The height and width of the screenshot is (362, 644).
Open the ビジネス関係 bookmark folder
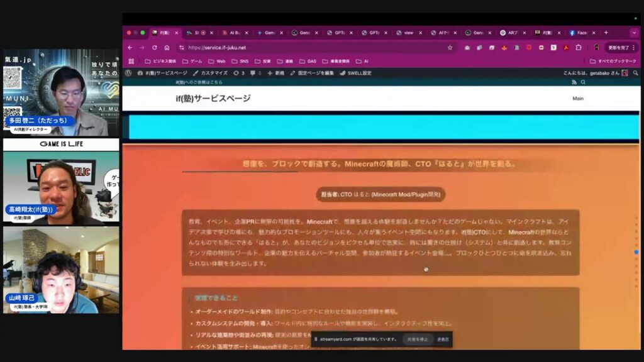point(161,62)
